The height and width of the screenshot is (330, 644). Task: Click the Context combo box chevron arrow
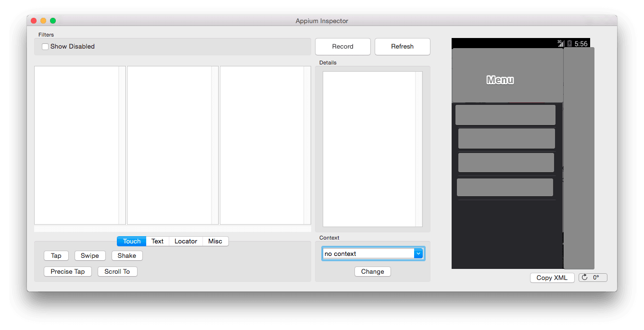pyautogui.click(x=418, y=253)
